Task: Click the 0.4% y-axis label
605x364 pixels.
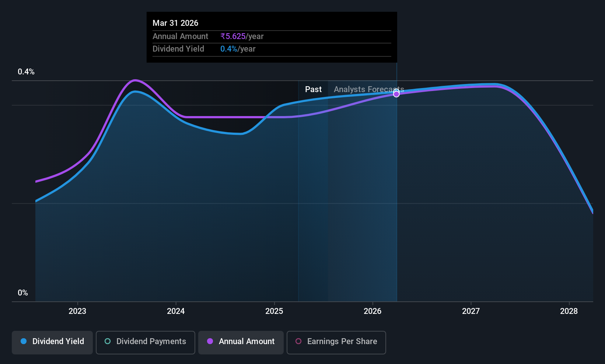Action: point(26,72)
